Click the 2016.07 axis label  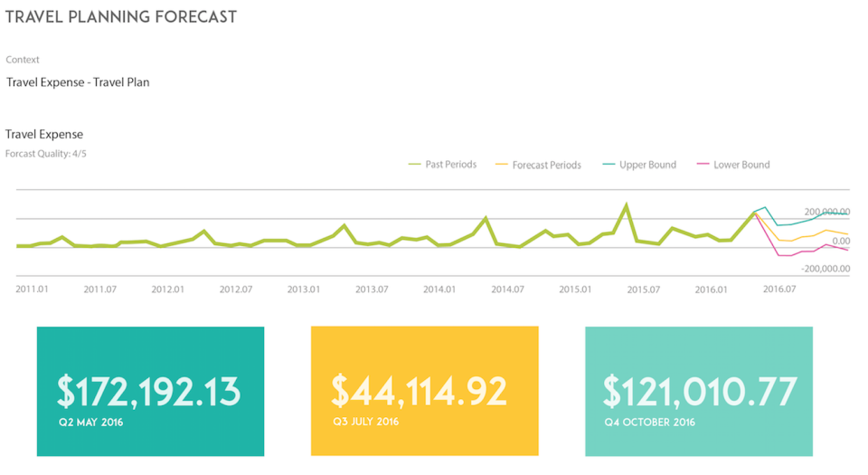click(x=778, y=290)
